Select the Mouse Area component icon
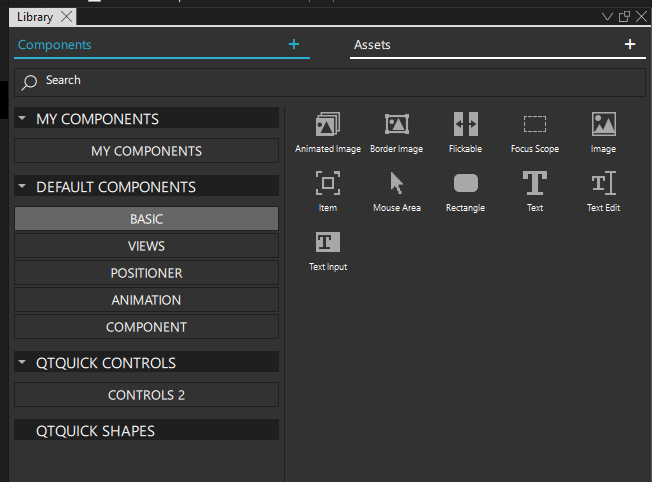 (x=397, y=183)
